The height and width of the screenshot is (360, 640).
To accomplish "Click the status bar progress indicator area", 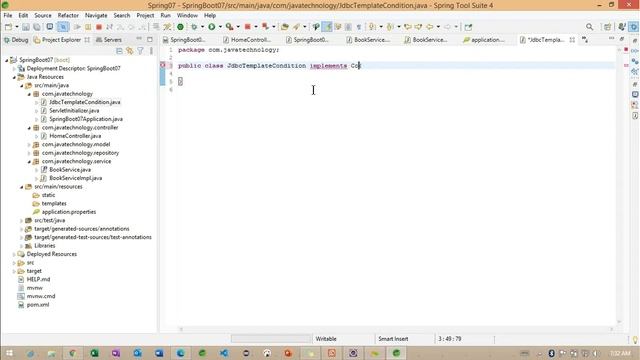I will point(271,339).
